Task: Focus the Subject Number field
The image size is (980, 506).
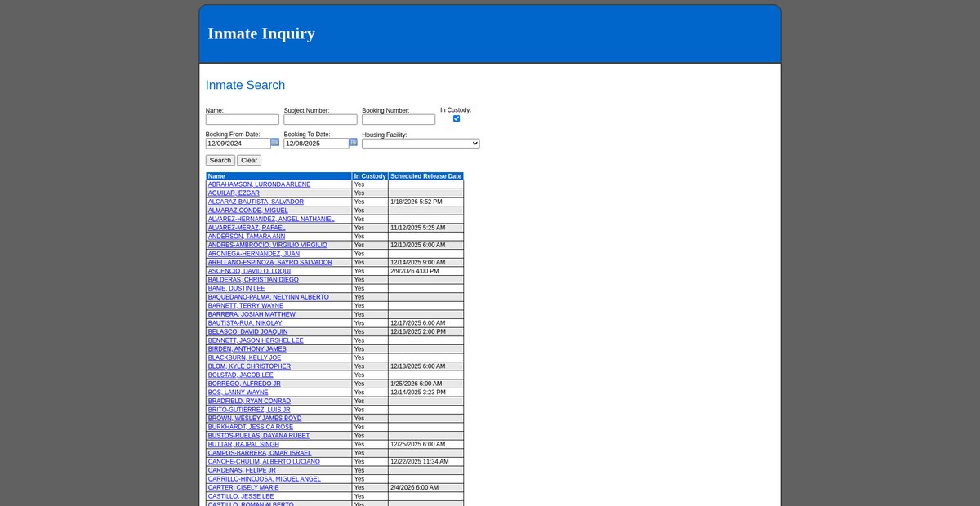Action: [x=321, y=119]
